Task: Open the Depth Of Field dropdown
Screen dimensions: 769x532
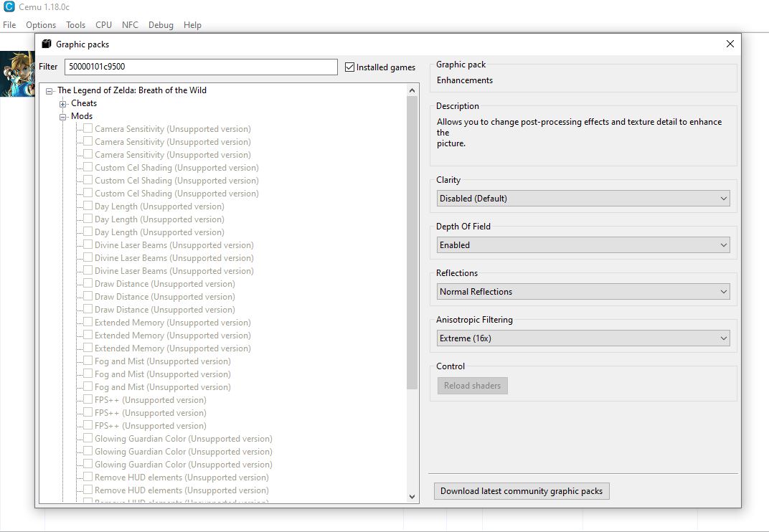Action: [x=583, y=245]
